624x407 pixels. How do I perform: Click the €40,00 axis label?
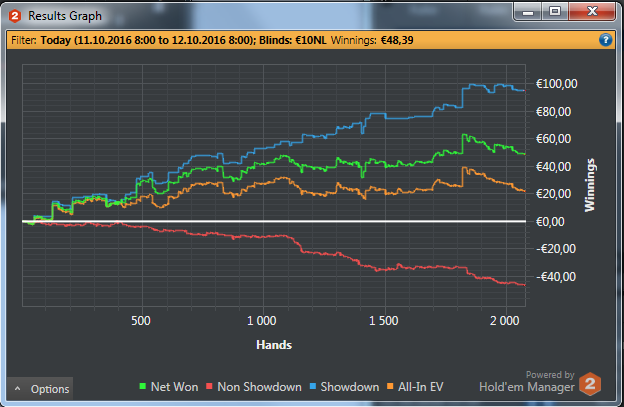(553, 166)
